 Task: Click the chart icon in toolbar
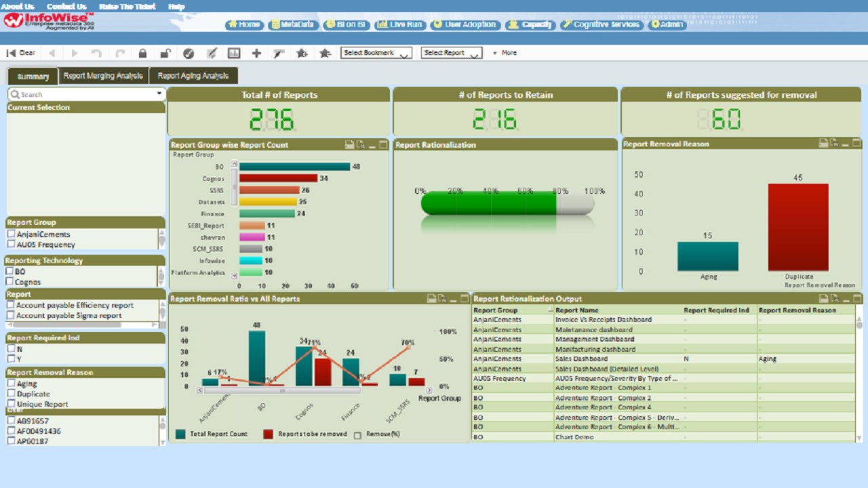tap(233, 53)
